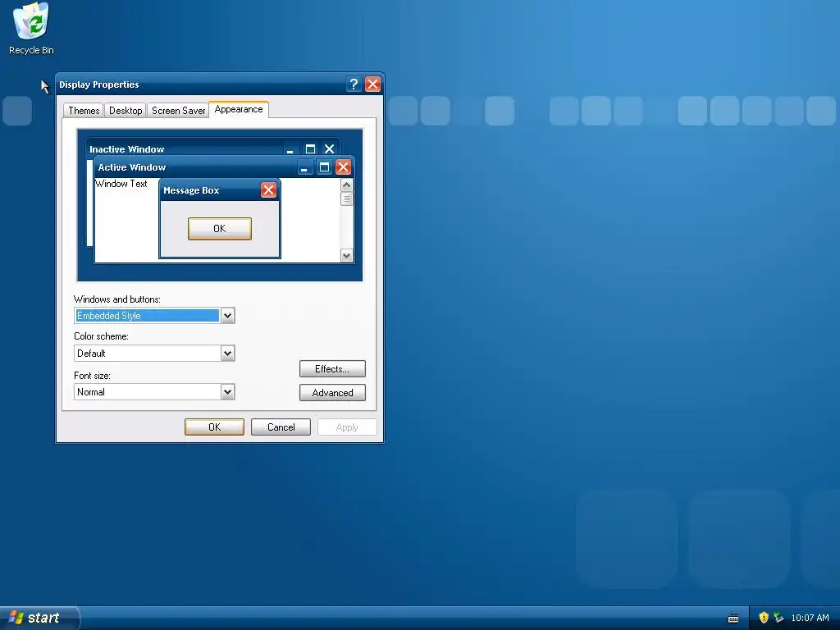Click the grayed-out Apply button
This screenshot has height=630, width=840.
point(347,427)
